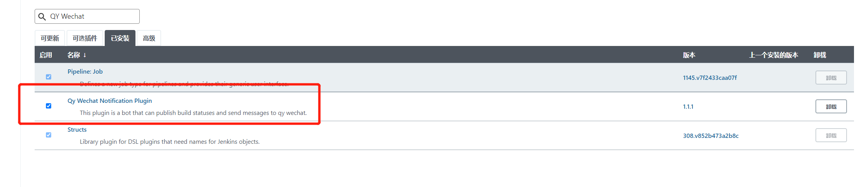Toggle the Structs plugin enabled checkbox

pyautogui.click(x=49, y=135)
